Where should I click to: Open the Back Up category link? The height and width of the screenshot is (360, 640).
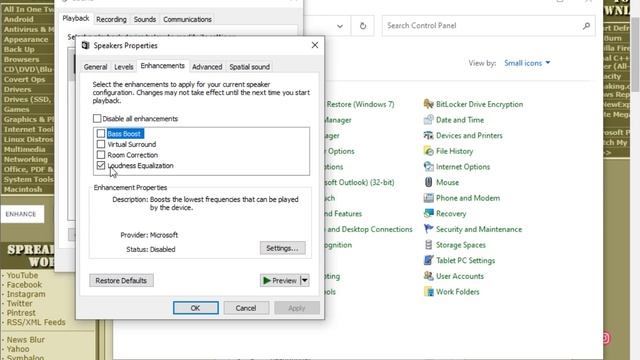point(19,49)
